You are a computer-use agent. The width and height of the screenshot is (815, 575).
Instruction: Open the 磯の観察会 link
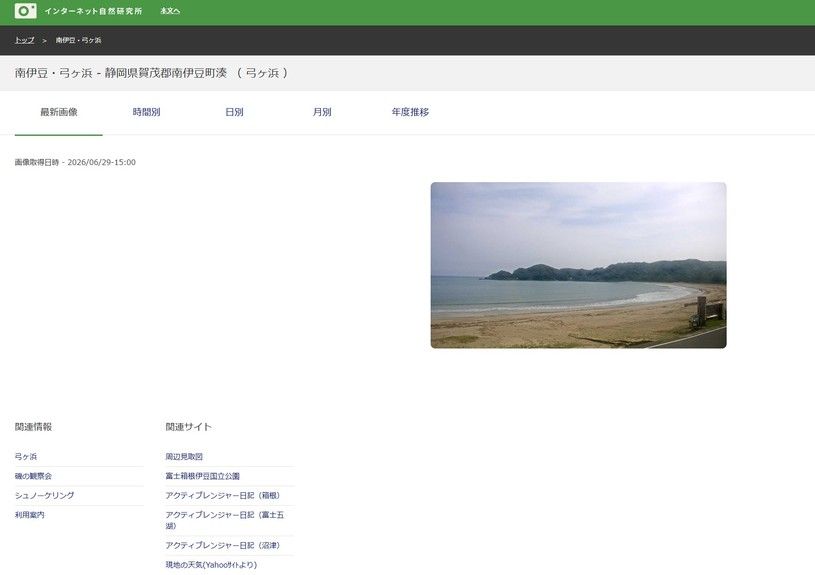click(33, 476)
